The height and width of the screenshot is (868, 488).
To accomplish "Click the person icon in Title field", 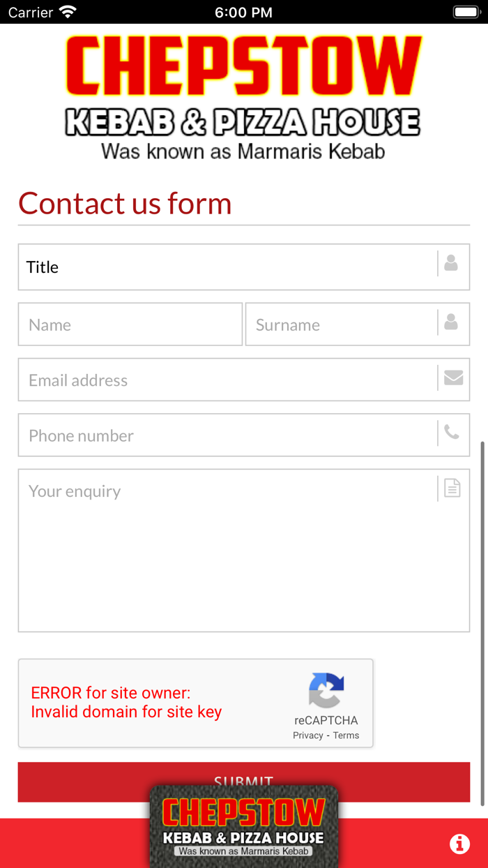I will (451, 263).
